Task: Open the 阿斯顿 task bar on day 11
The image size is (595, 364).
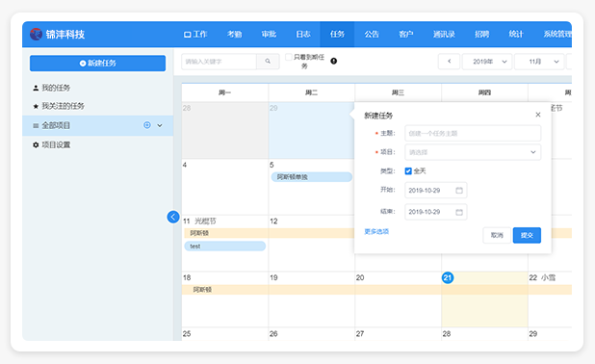Action: (x=269, y=233)
